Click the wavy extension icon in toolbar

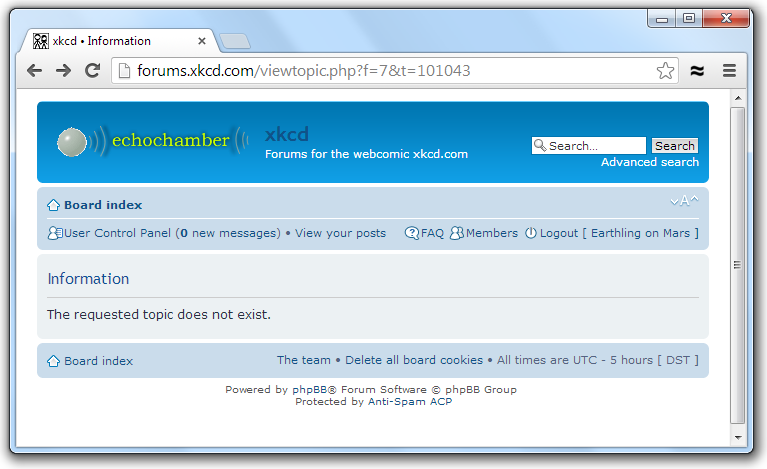[697, 71]
